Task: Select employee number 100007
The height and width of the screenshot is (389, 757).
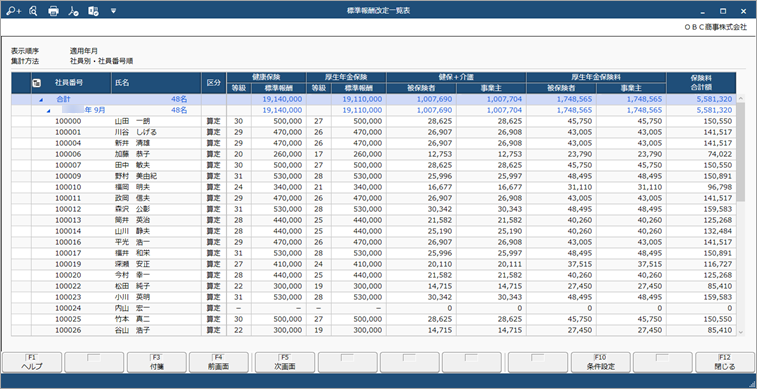Action: (x=68, y=166)
